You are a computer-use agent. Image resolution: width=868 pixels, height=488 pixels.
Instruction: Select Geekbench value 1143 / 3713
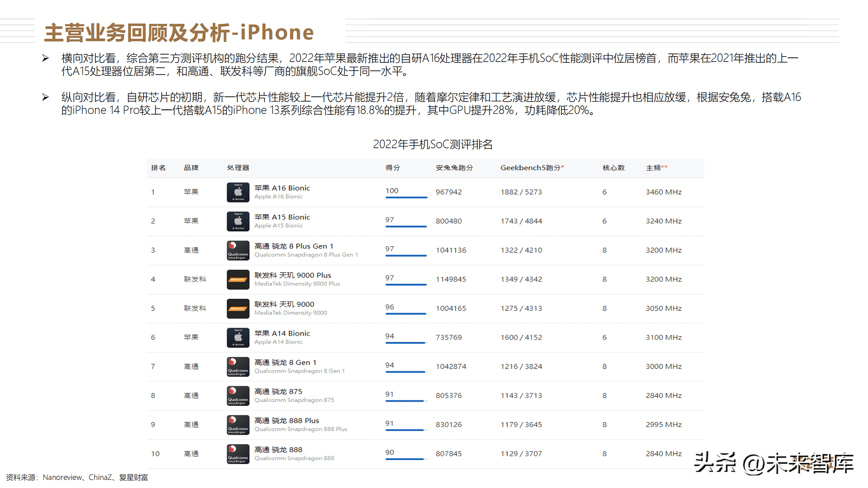[x=521, y=395]
